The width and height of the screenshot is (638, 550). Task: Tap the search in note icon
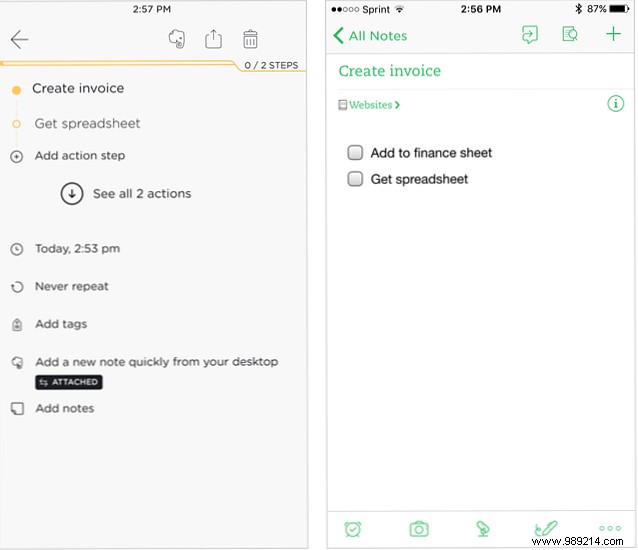click(x=570, y=34)
